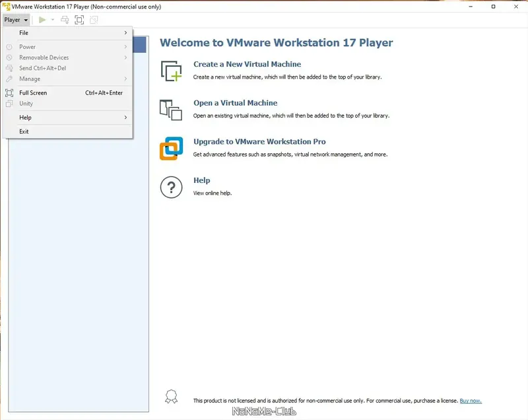The width and height of the screenshot is (528, 420).
Task: Click the question mark Help icon
Action: (x=171, y=188)
